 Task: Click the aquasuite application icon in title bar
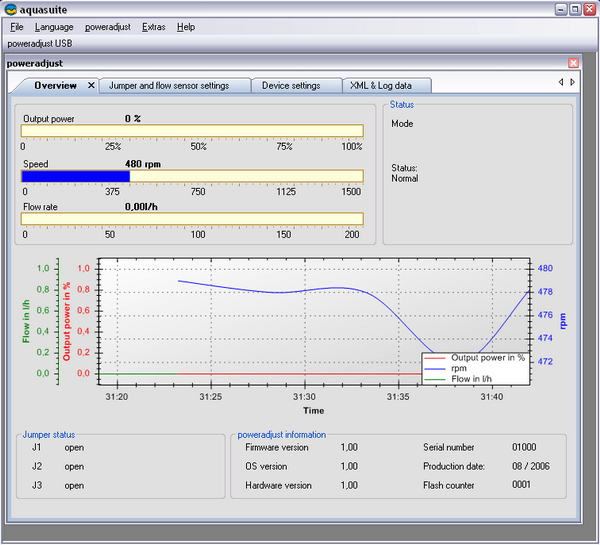click(11, 9)
